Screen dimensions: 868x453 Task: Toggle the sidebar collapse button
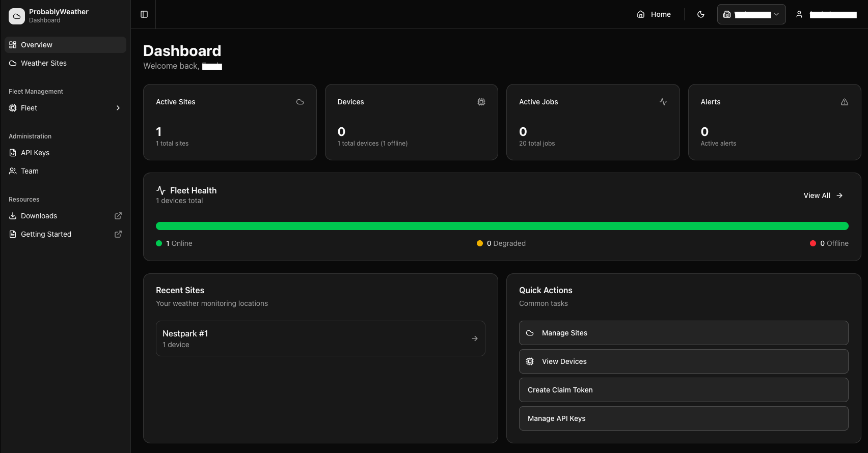tap(144, 14)
